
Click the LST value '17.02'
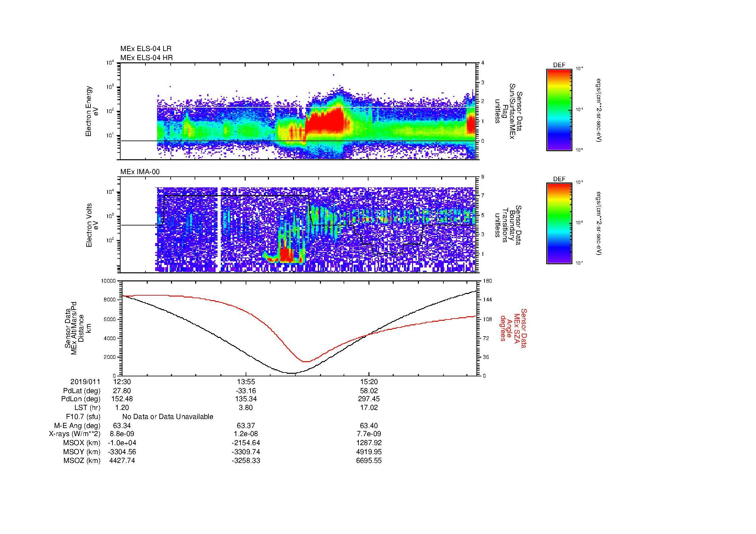(369, 408)
